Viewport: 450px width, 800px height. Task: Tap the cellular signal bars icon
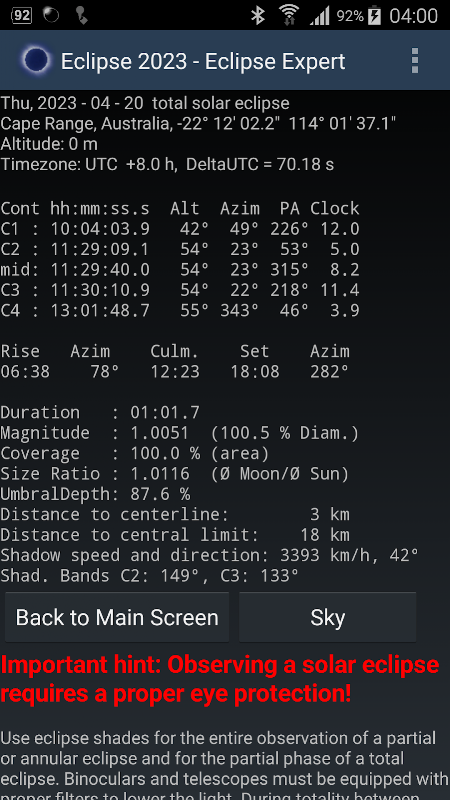click(320, 16)
